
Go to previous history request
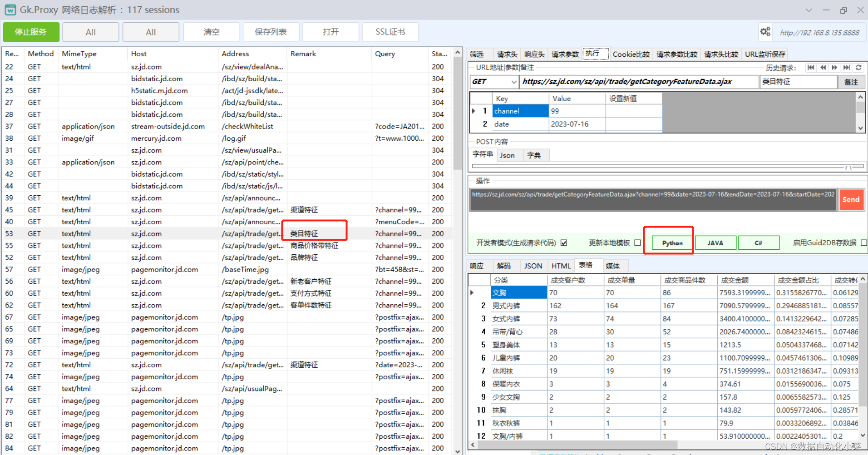823,67
